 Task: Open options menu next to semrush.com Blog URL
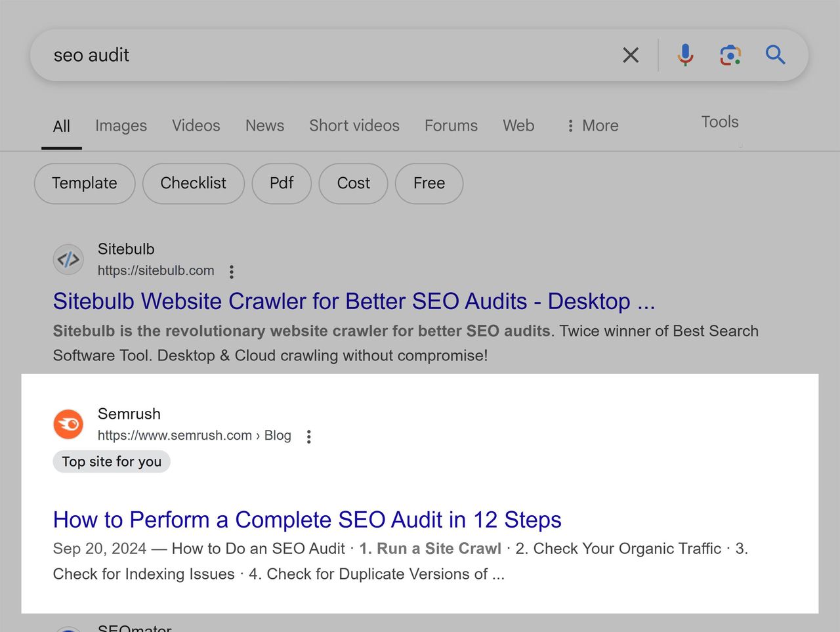(x=309, y=436)
